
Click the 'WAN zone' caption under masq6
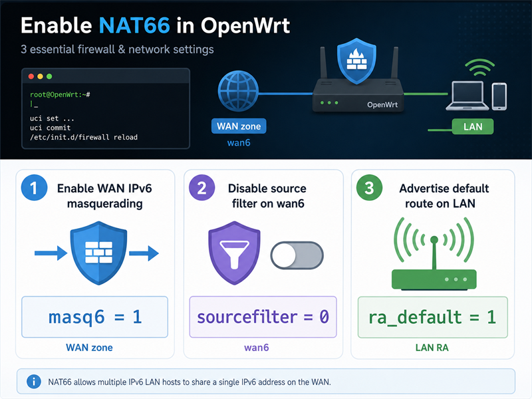tap(89, 347)
